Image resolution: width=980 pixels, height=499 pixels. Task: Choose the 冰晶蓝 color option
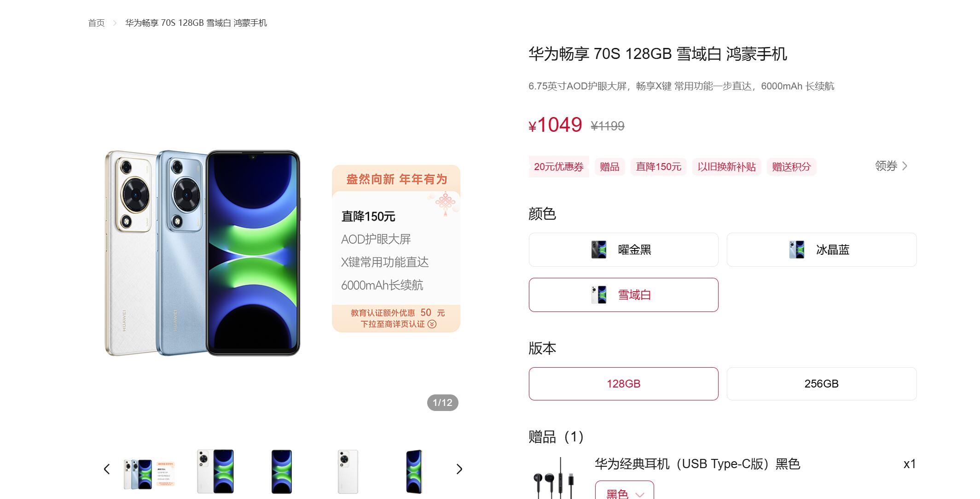pos(822,250)
